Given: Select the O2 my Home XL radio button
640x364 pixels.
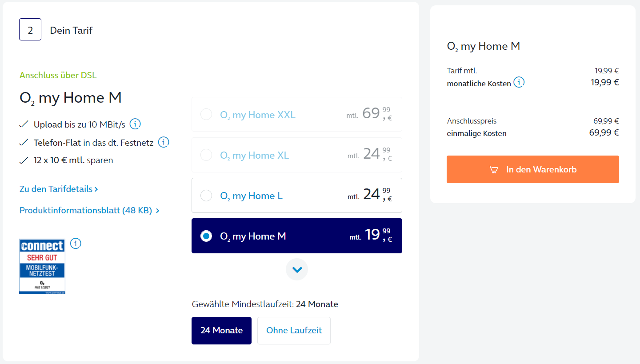Looking at the screenshot, I should (206, 155).
